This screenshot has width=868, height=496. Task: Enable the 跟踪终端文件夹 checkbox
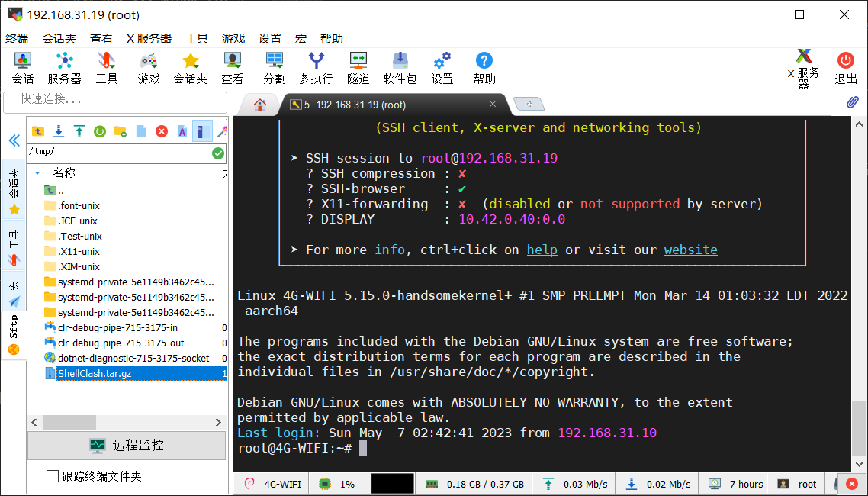click(x=53, y=476)
